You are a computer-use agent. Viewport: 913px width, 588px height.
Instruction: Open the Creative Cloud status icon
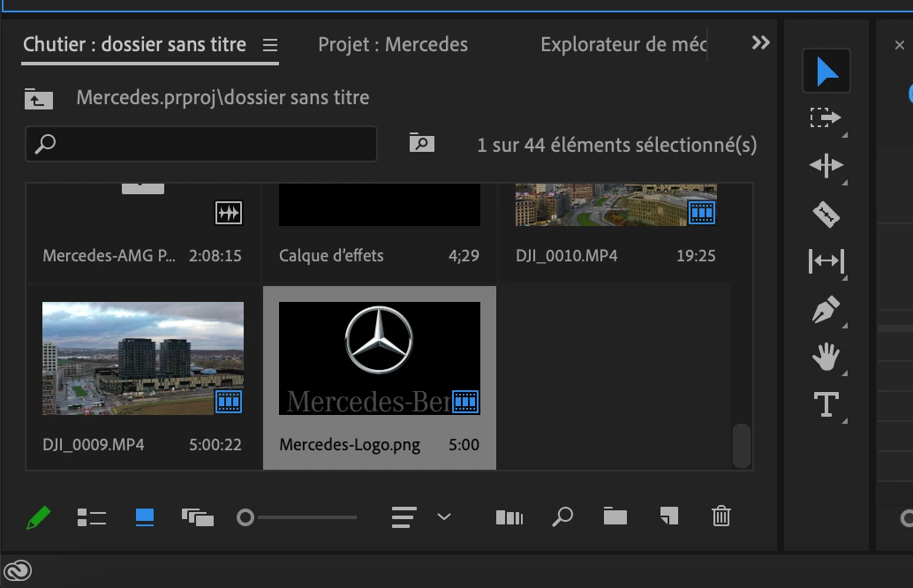pos(18,570)
